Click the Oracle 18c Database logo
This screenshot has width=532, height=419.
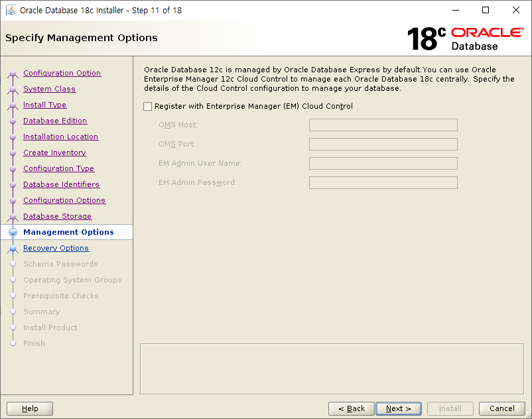465,38
